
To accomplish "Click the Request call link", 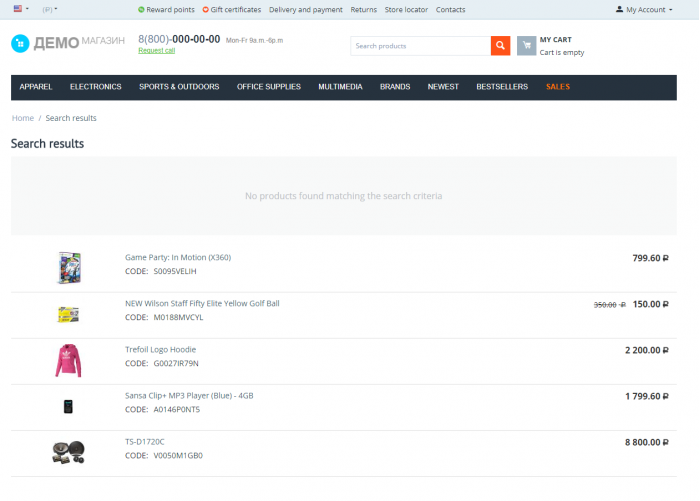I will tap(156, 50).
